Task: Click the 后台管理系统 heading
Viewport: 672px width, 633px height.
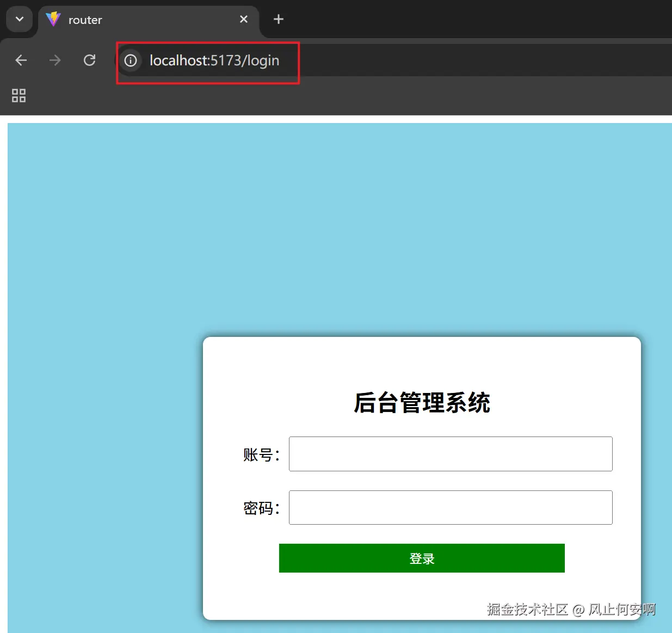Action: (x=422, y=403)
